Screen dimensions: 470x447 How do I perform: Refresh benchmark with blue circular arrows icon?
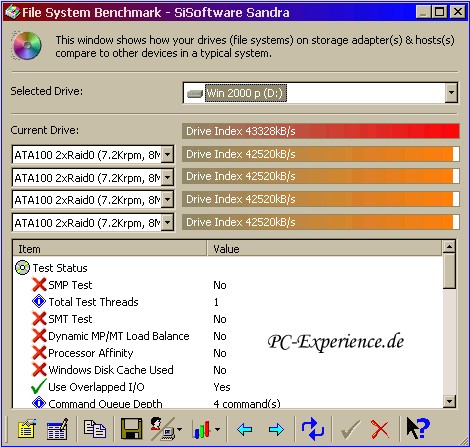coord(312,429)
